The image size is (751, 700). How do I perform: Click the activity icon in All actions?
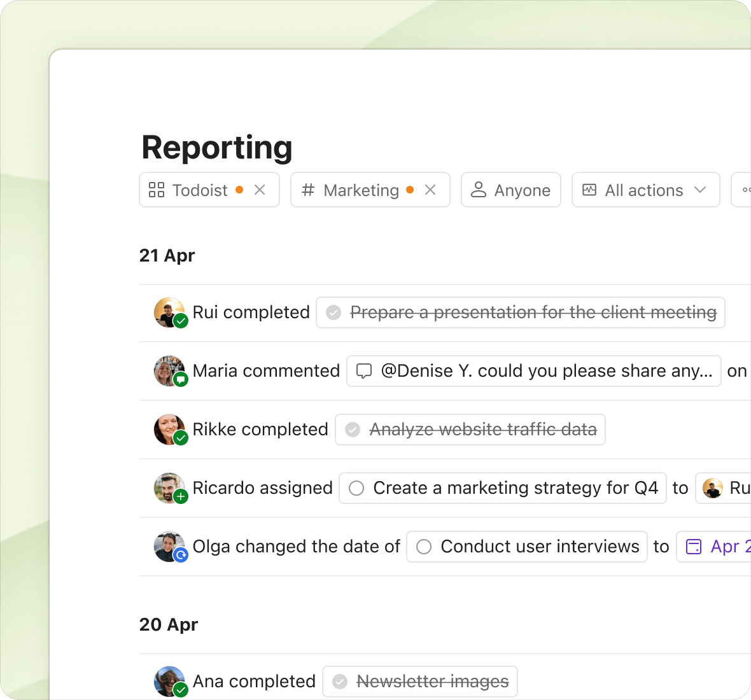(x=589, y=190)
